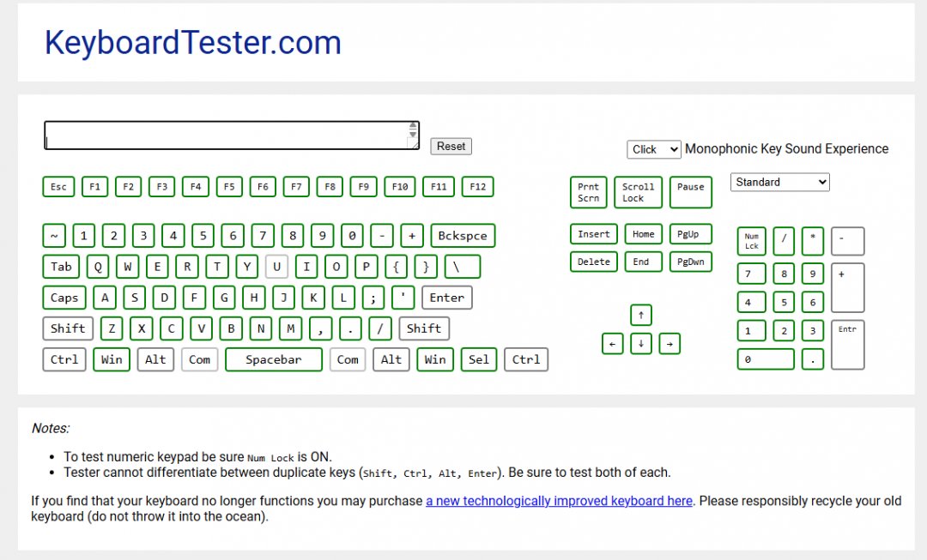Click the Z key

tap(112, 328)
